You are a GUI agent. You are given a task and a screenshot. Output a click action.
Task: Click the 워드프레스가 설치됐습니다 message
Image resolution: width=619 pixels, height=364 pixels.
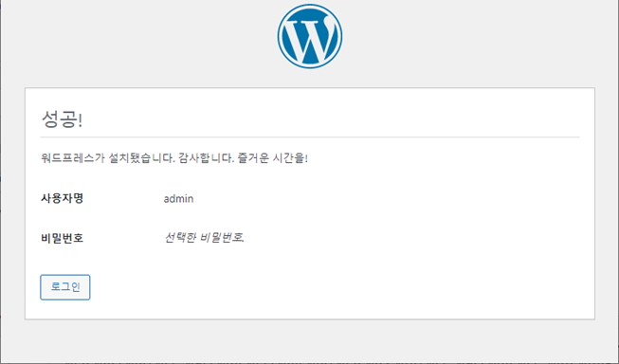pos(174,158)
